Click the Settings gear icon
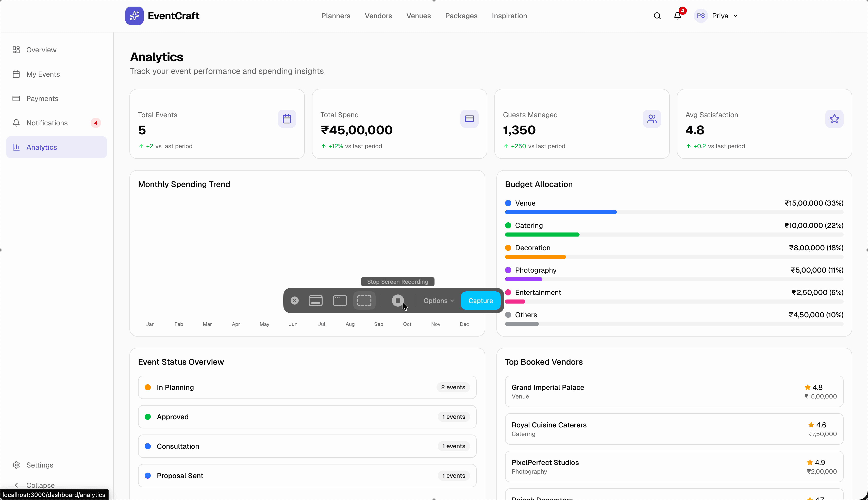The height and width of the screenshot is (500, 868). [16, 465]
